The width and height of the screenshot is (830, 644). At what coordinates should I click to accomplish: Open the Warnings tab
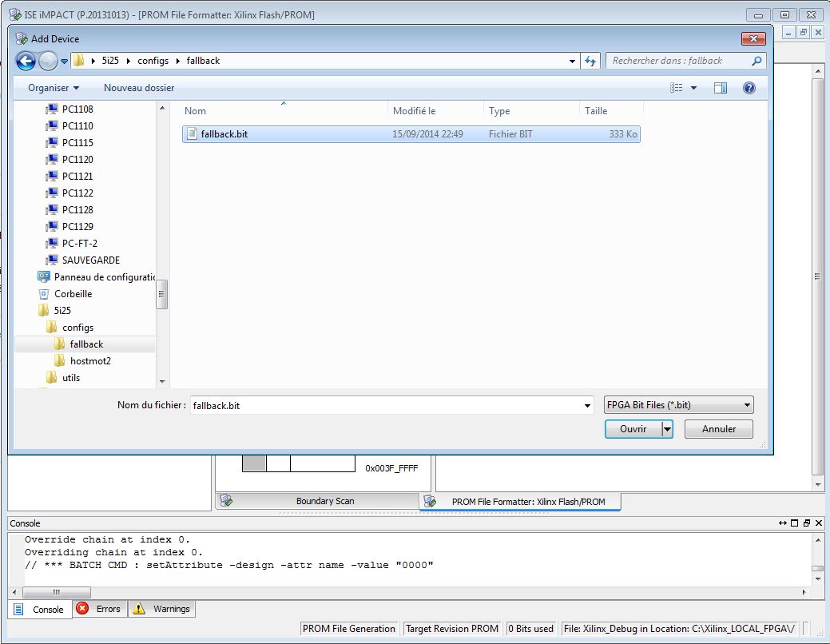pos(162,609)
